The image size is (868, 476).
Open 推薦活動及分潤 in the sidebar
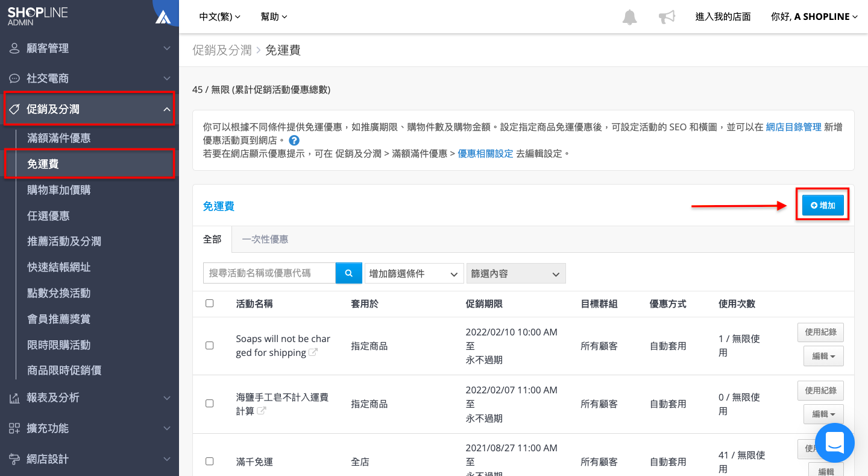click(x=64, y=241)
